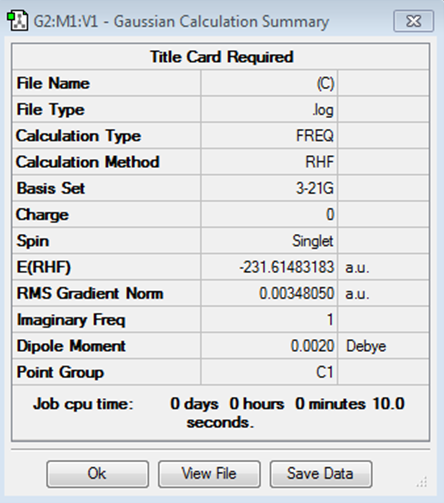
Task: Click the GaussView molecule icon in title bar
Action: point(17,21)
